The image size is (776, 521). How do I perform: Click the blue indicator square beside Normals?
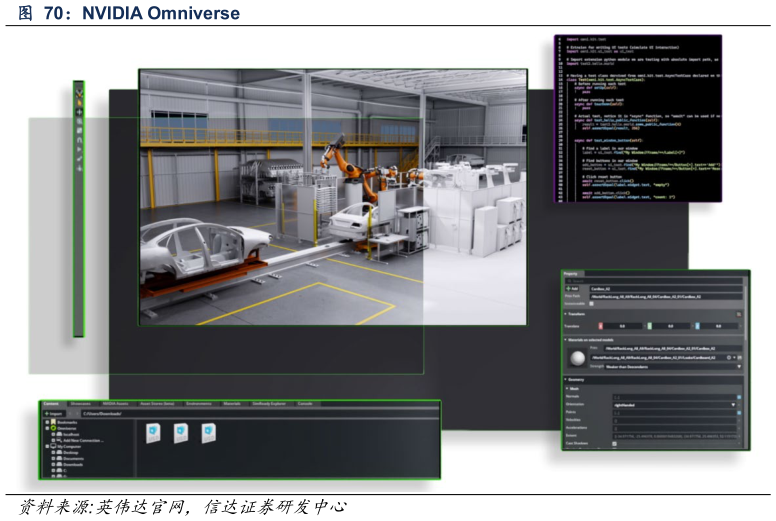(739, 397)
